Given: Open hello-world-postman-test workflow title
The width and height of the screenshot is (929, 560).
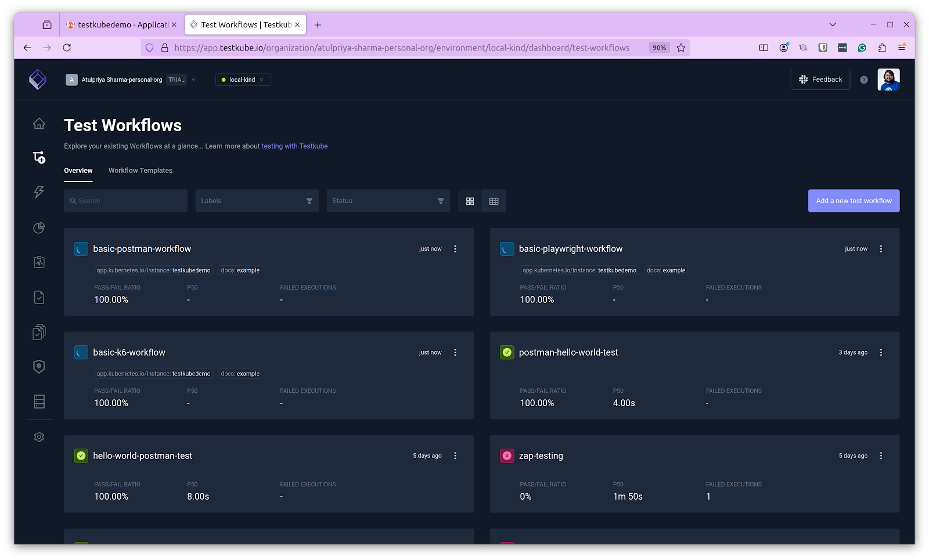Looking at the screenshot, I should [143, 456].
